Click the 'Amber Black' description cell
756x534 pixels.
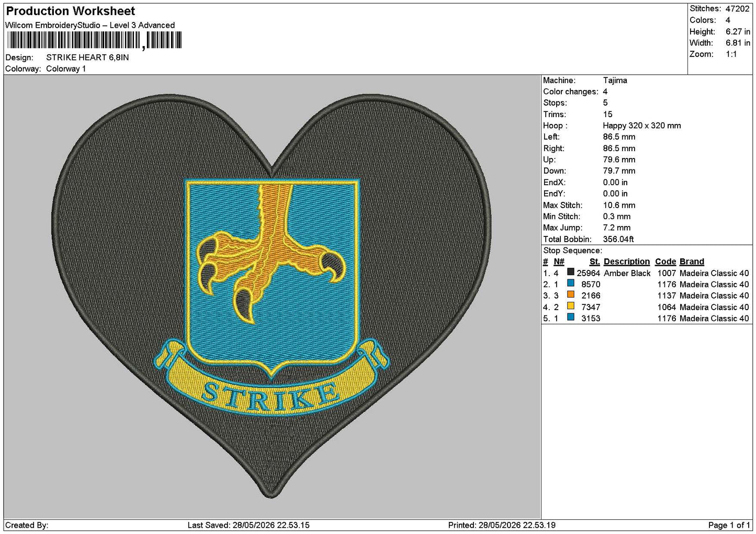(627, 274)
